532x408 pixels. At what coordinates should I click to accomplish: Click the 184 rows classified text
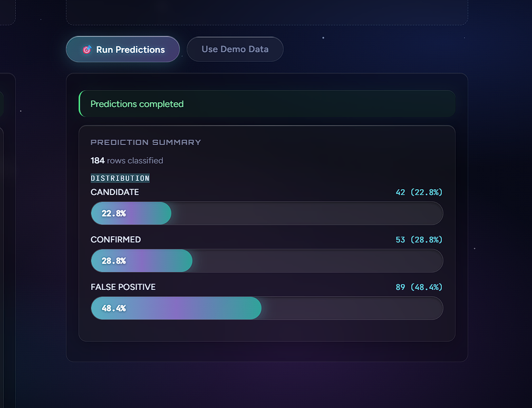(127, 161)
